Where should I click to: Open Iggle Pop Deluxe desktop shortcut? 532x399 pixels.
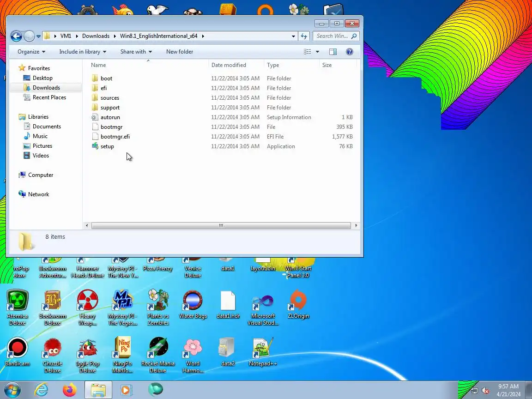[x=88, y=355]
